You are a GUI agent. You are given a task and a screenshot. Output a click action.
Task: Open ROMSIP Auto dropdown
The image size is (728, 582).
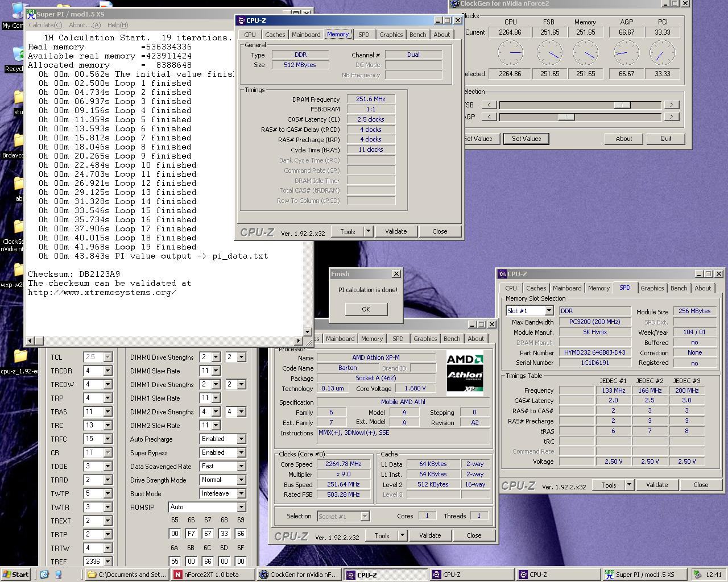click(x=241, y=507)
